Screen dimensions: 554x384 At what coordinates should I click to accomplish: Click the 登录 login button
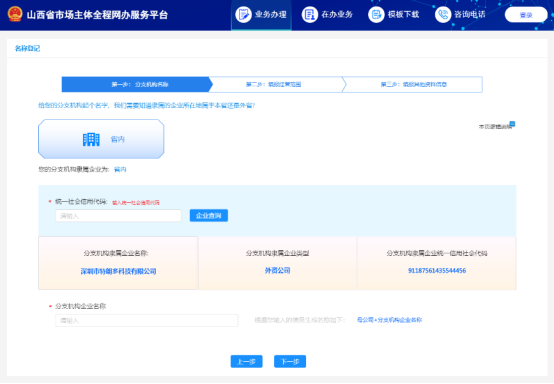point(526,15)
